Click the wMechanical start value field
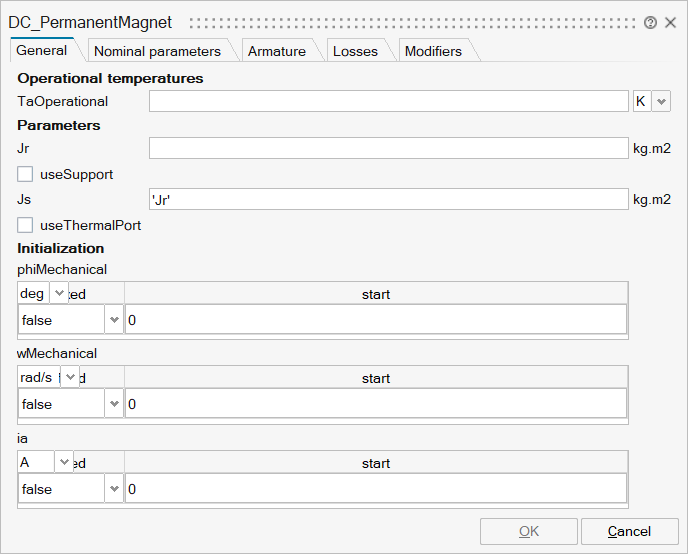 376,404
